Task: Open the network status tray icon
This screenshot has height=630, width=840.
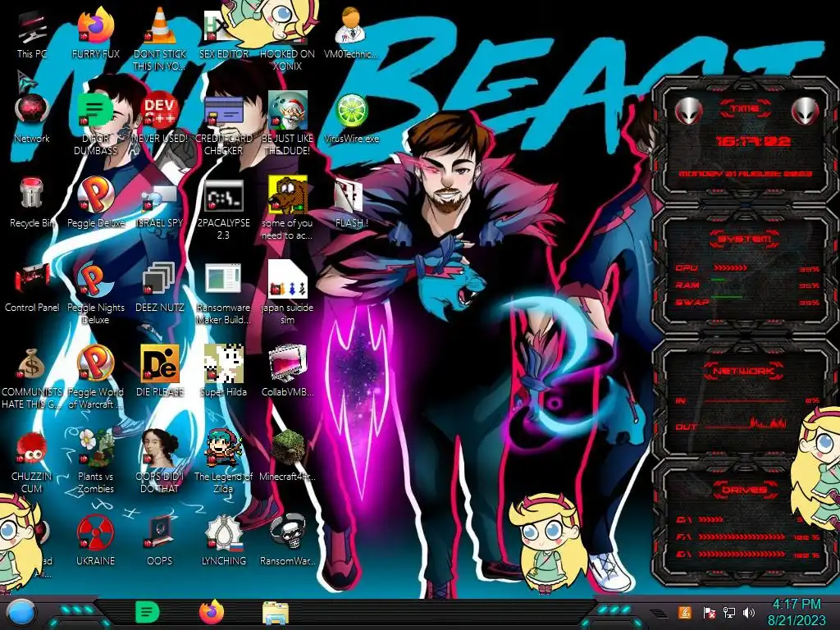Action: tap(728, 612)
